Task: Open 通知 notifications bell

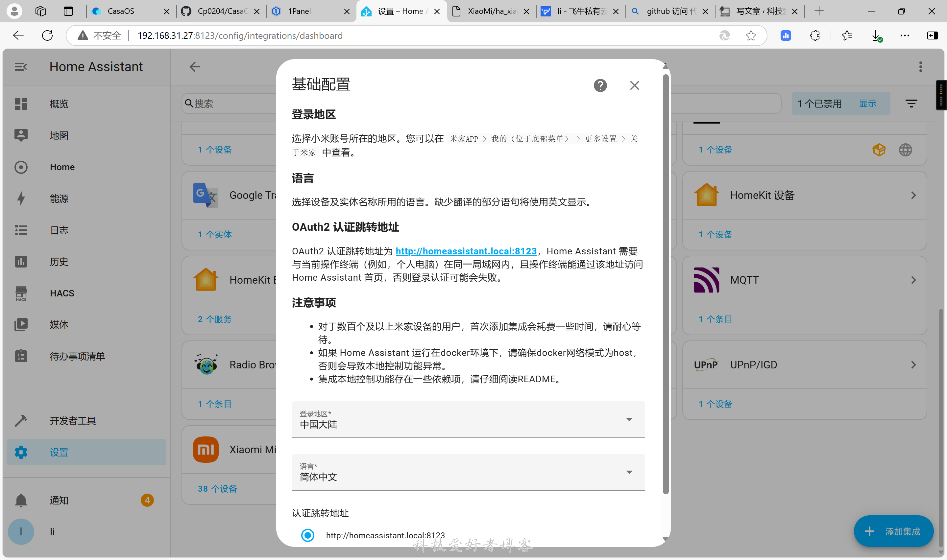Action: coord(86,501)
